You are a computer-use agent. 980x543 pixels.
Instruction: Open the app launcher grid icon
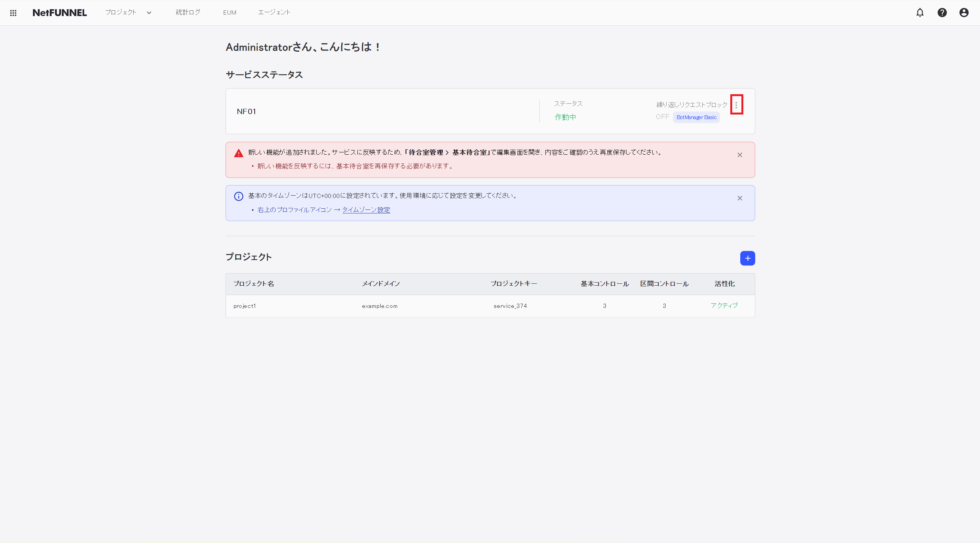pos(13,13)
